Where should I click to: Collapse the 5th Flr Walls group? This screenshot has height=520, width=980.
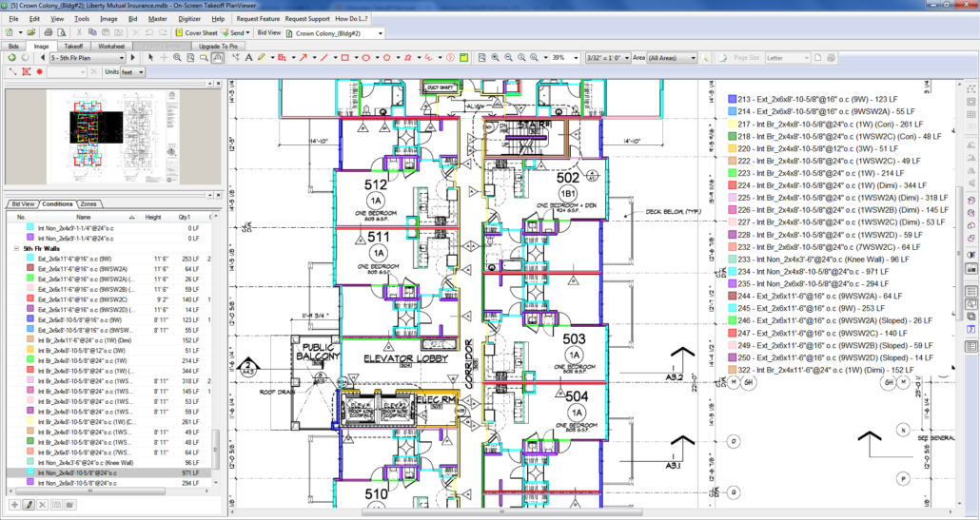[x=16, y=248]
